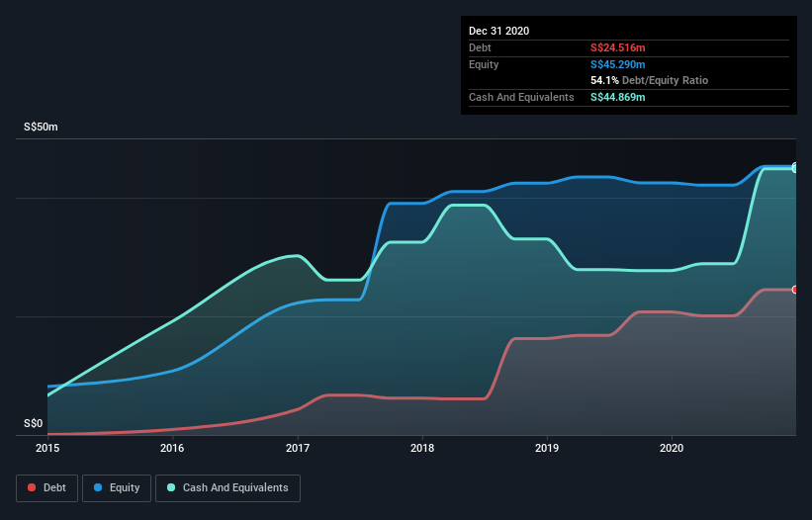Viewport: 812px width, 520px height.
Task: Click the Dec 31 2020 tooltip date
Action: 498,31
